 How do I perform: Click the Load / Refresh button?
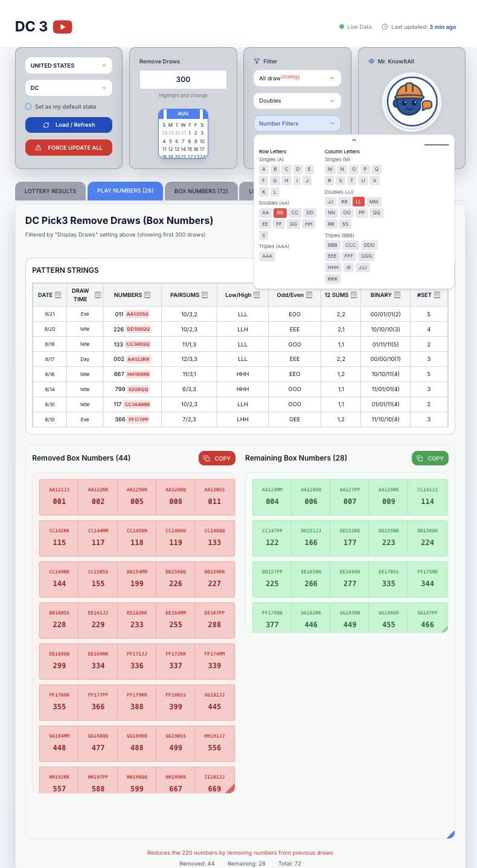69,125
